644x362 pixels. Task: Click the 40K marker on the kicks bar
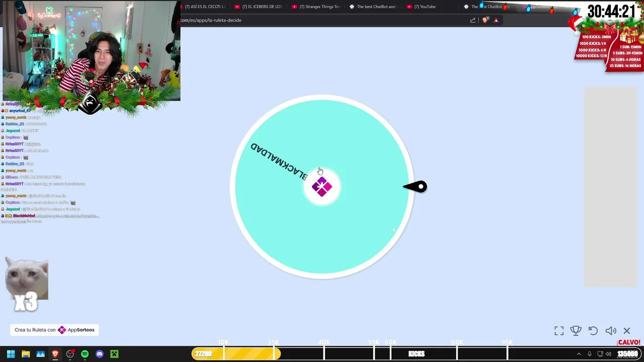(x=324, y=342)
